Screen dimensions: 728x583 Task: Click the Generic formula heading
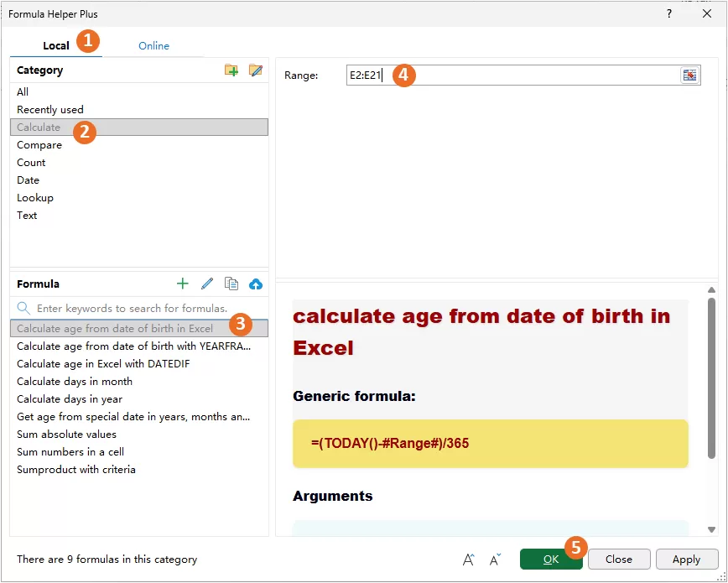point(354,396)
